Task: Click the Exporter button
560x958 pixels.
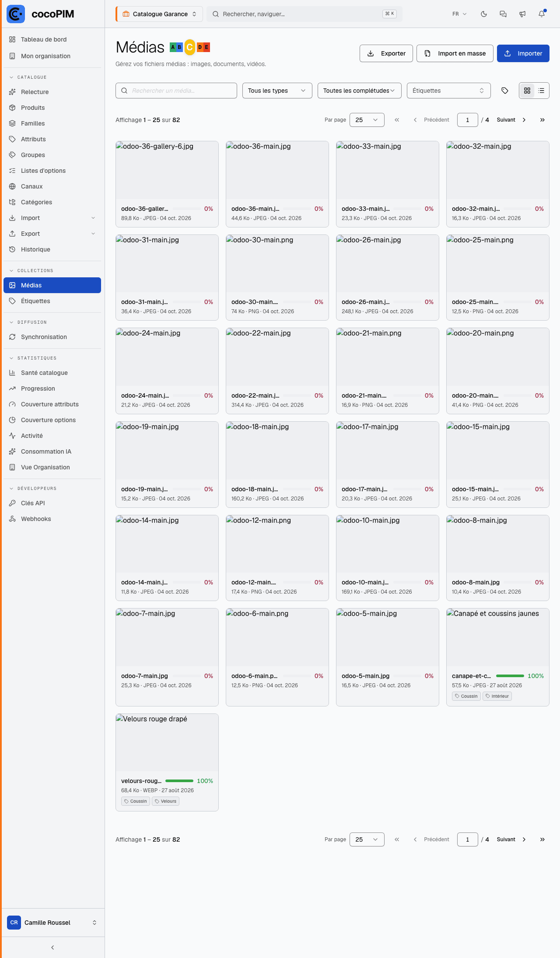Action: click(386, 53)
